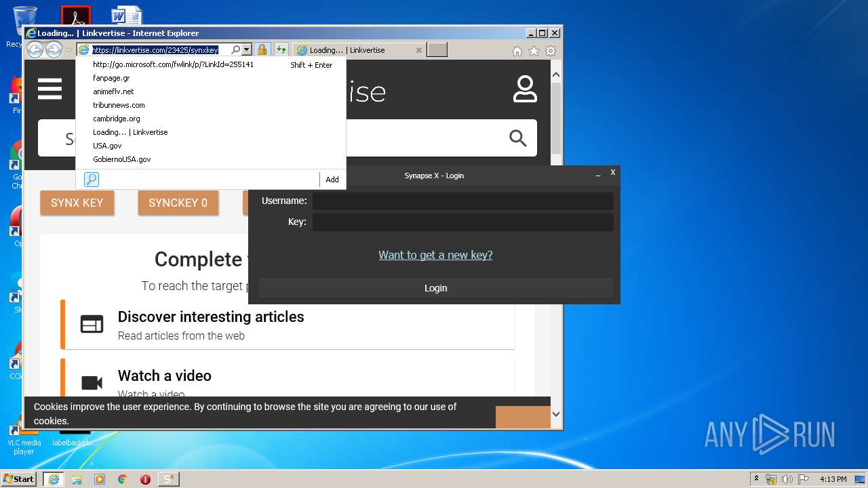Close the Linkvertise tab

pos(418,50)
